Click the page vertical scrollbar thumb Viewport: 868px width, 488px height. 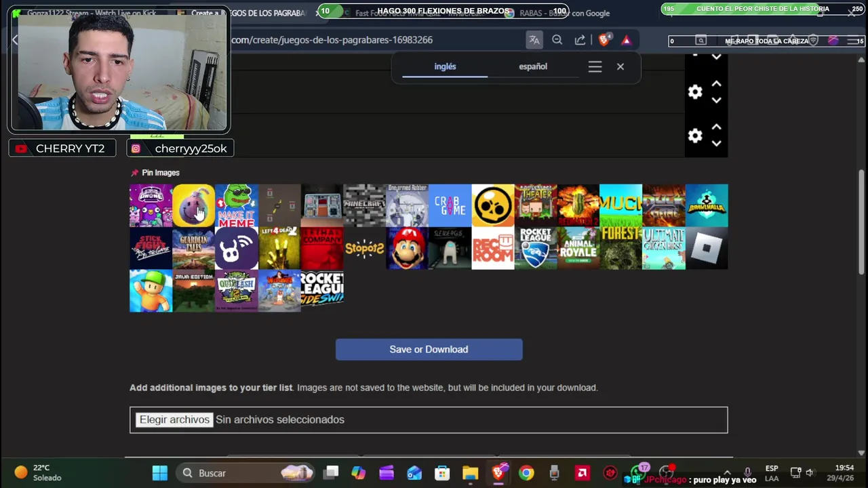862,222
